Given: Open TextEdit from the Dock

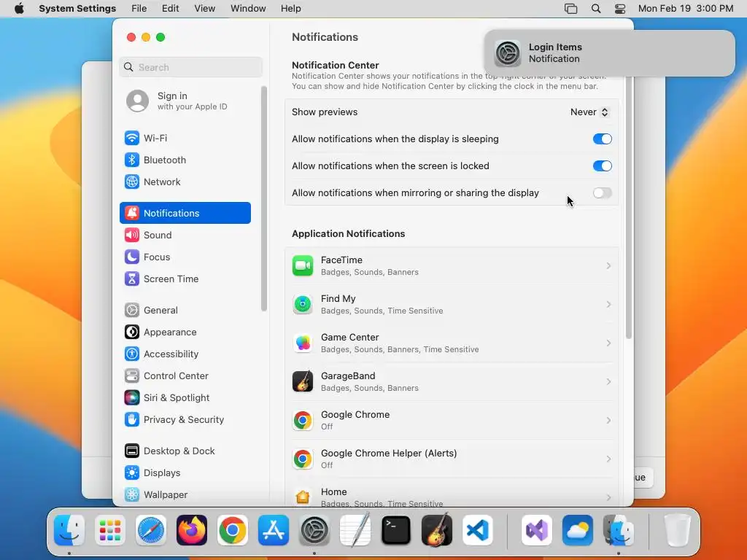Looking at the screenshot, I should pyautogui.click(x=355, y=530).
